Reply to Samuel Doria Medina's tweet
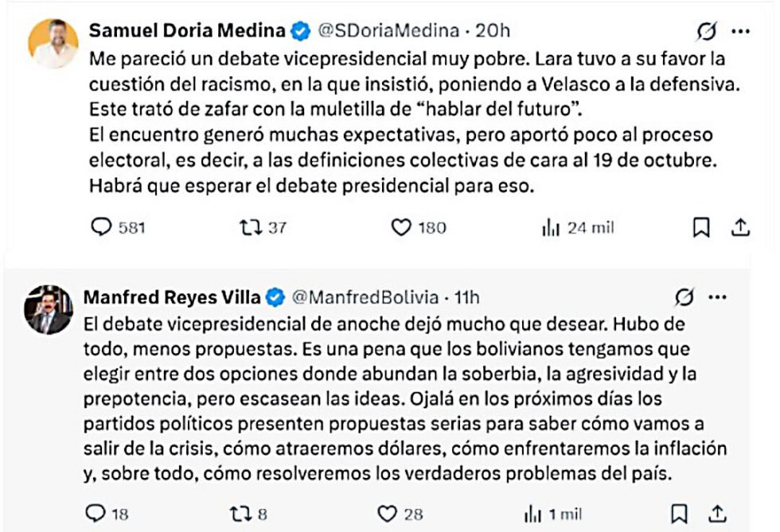 click(102, 227)
